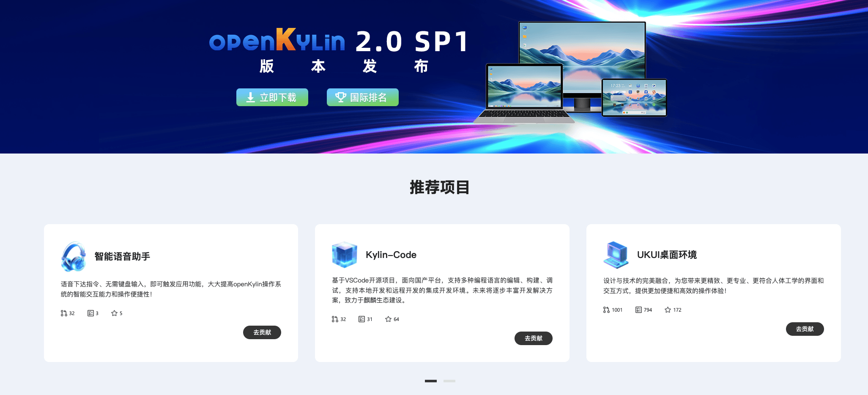Click 去贡献 on the Kylin-Code card
868x395 pixels.
(533, 338)
